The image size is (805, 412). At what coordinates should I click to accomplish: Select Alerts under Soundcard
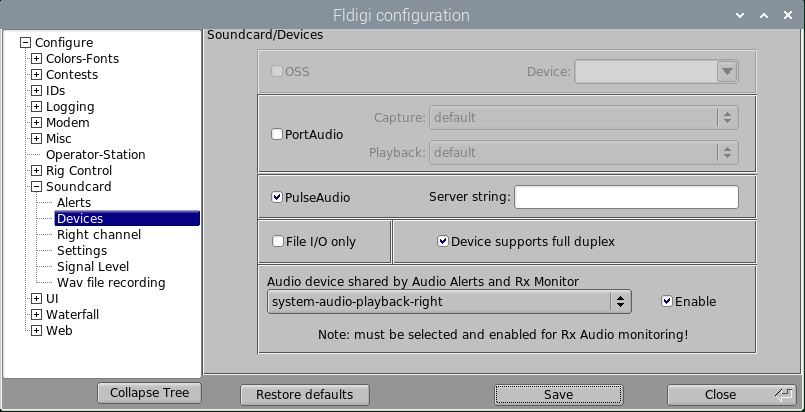coord(74,203)
